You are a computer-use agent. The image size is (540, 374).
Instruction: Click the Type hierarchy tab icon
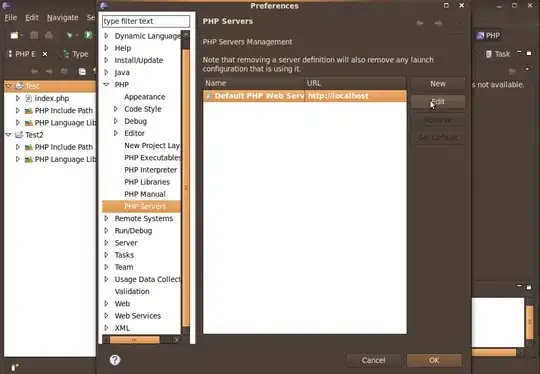pos(66,54)
